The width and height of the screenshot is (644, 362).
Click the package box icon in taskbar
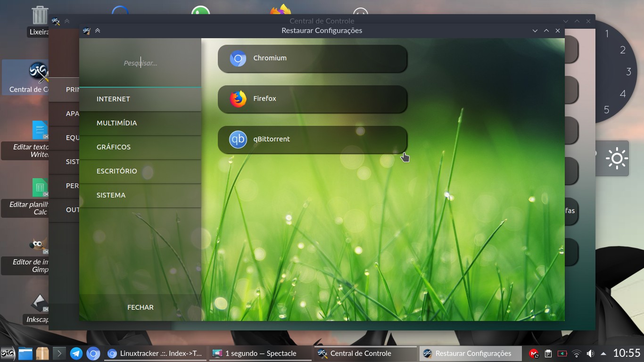point(42,353)
